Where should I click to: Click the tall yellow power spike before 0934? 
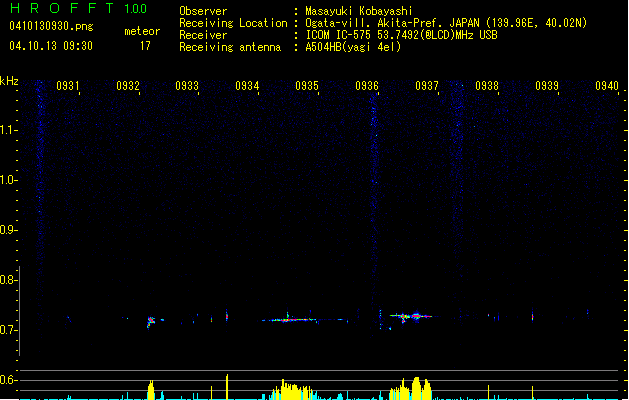click(227, 387)
